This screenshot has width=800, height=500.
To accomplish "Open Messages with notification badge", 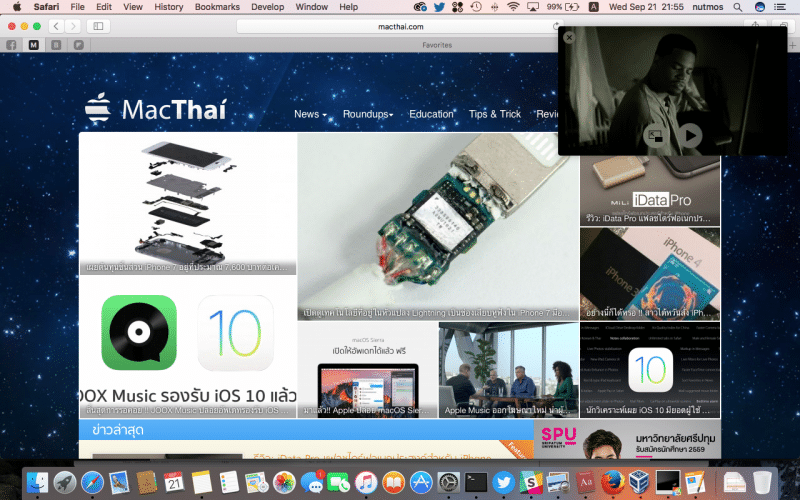I will (312, 482).
